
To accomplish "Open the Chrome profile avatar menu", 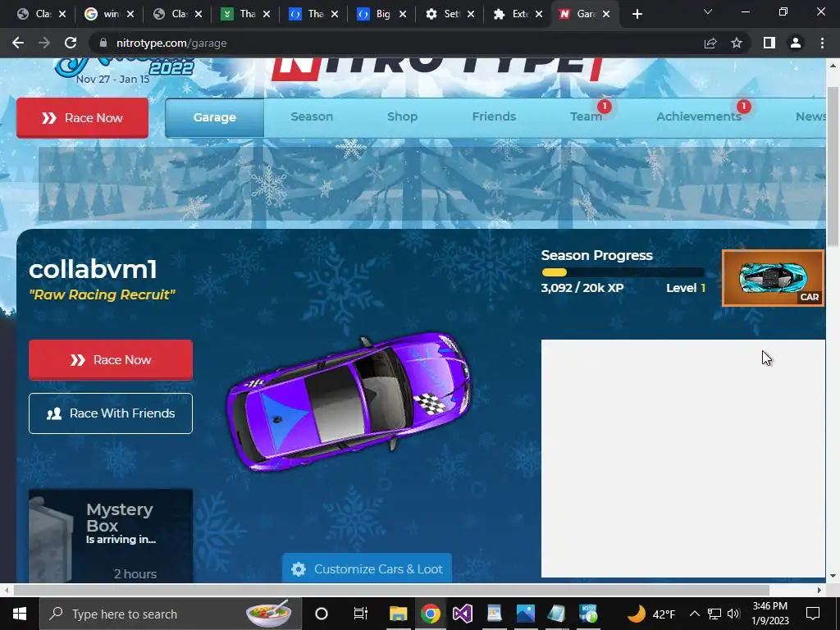I will [x=796, y=43].
